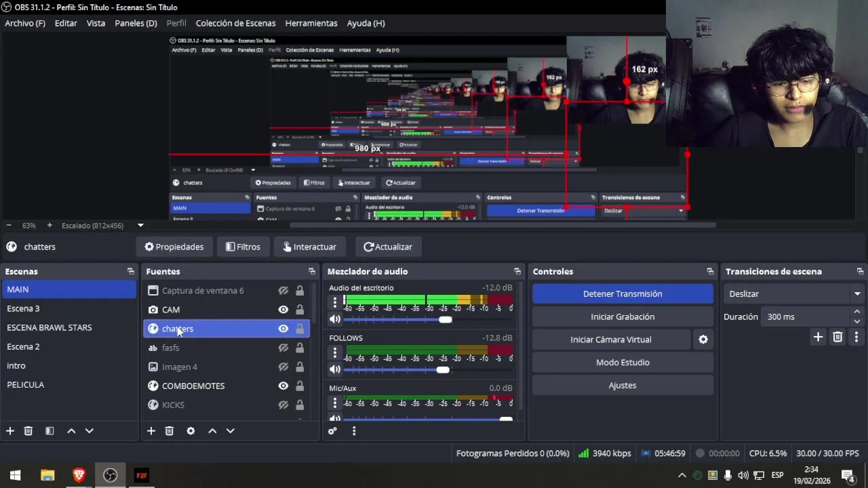Mute the FOLLOWS audio channel

point(334,369)
